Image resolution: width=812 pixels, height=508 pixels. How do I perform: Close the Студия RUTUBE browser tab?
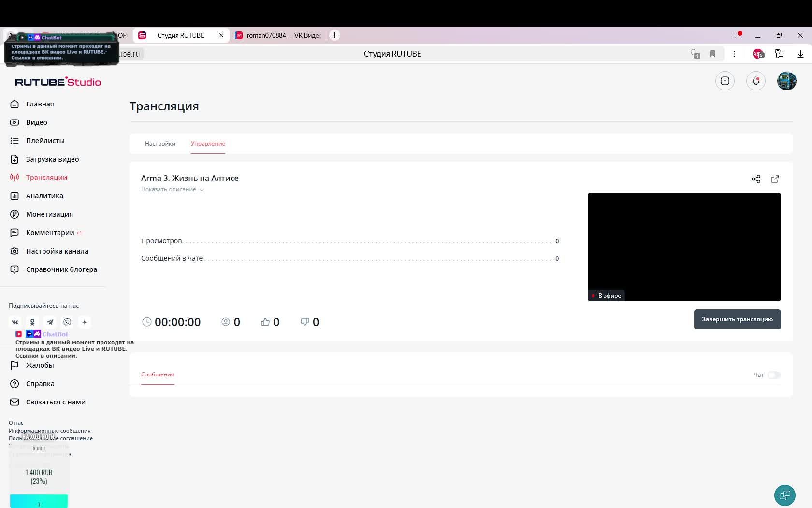click(x=221, y=35)
